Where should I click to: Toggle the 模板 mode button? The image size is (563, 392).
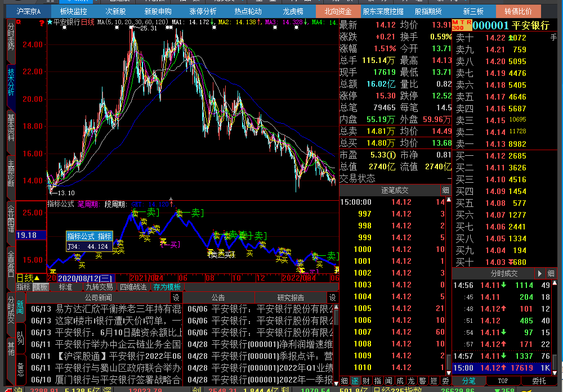click(40, 287)
